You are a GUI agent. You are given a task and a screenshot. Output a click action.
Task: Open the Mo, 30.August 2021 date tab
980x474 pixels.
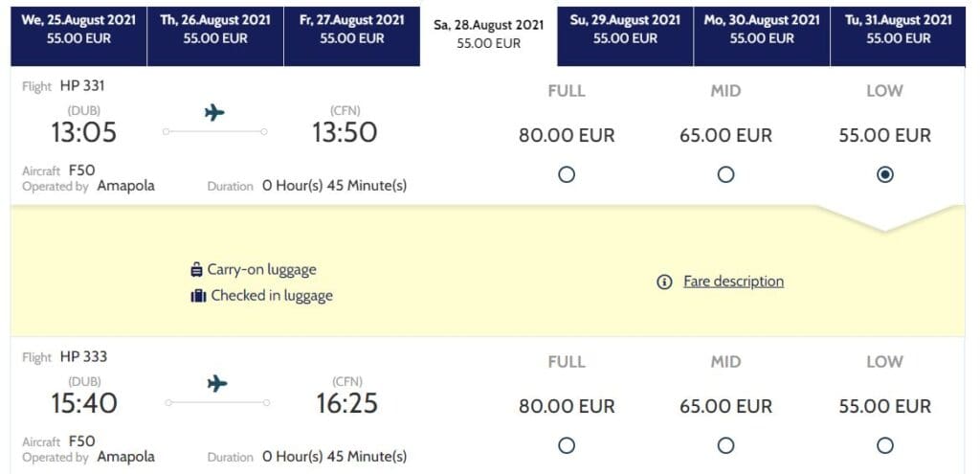(x=762, y=29)
